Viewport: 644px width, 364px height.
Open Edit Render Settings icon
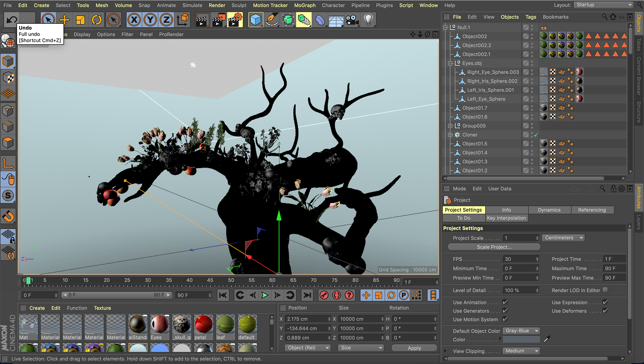[x=235, y=20]
